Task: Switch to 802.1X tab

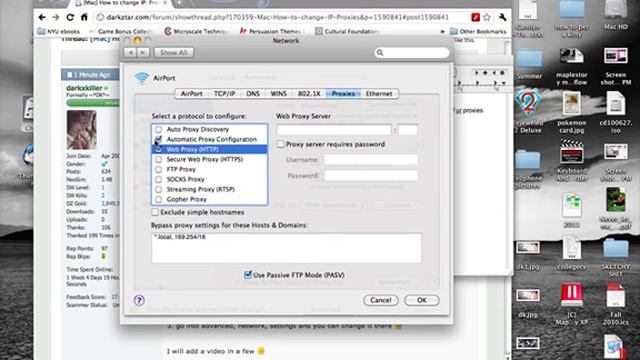Action: click(309, 93)
